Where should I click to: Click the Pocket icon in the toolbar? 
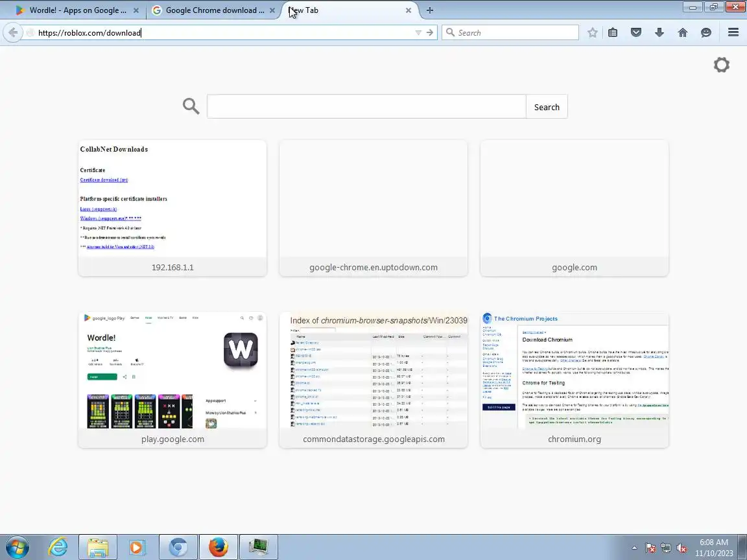(x=636, y=32)
